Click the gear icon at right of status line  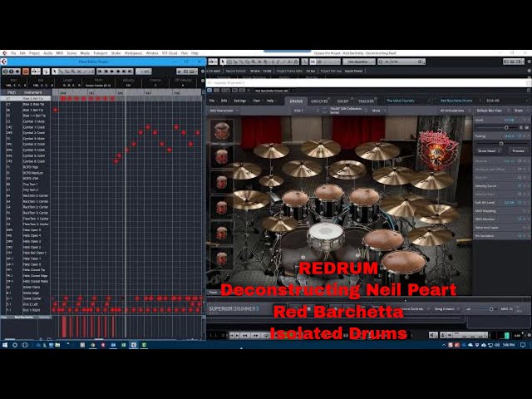[x=529, y=71]
